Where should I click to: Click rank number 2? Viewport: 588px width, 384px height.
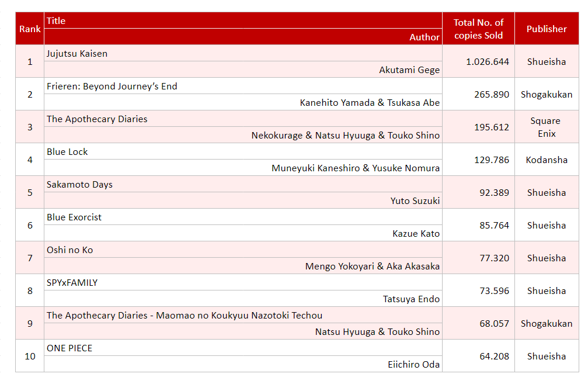coord(30,94)
